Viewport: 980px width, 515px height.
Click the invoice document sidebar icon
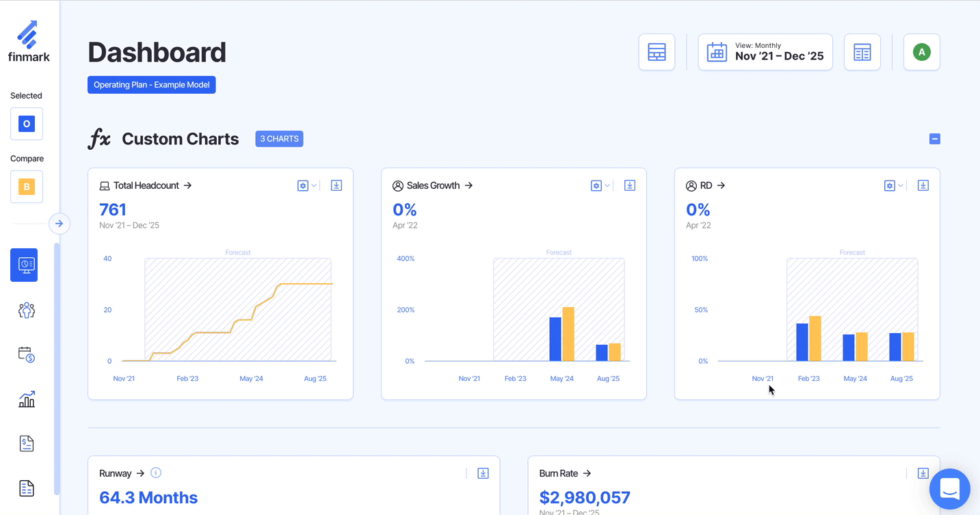point(26,444)
